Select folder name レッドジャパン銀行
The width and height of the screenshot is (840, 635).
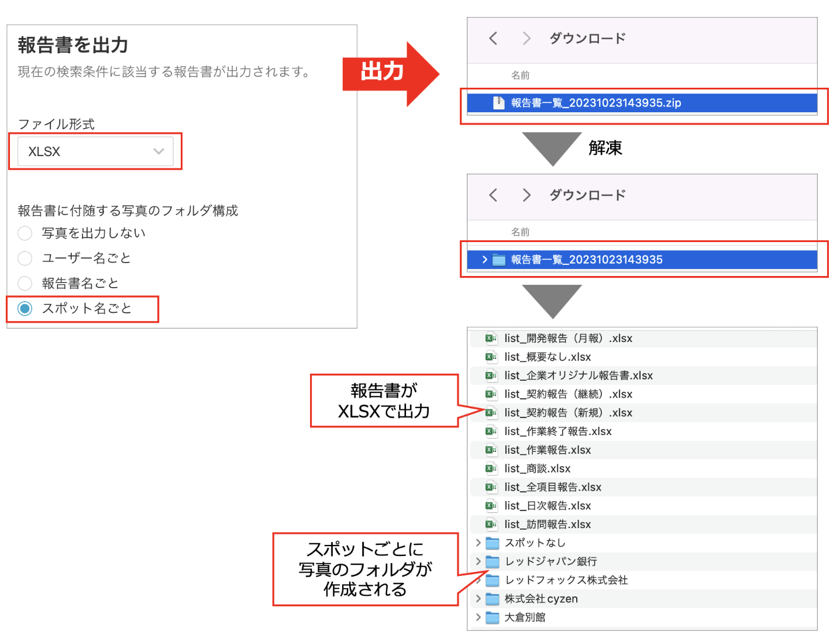pyautogui.click(x=551, y=562)
